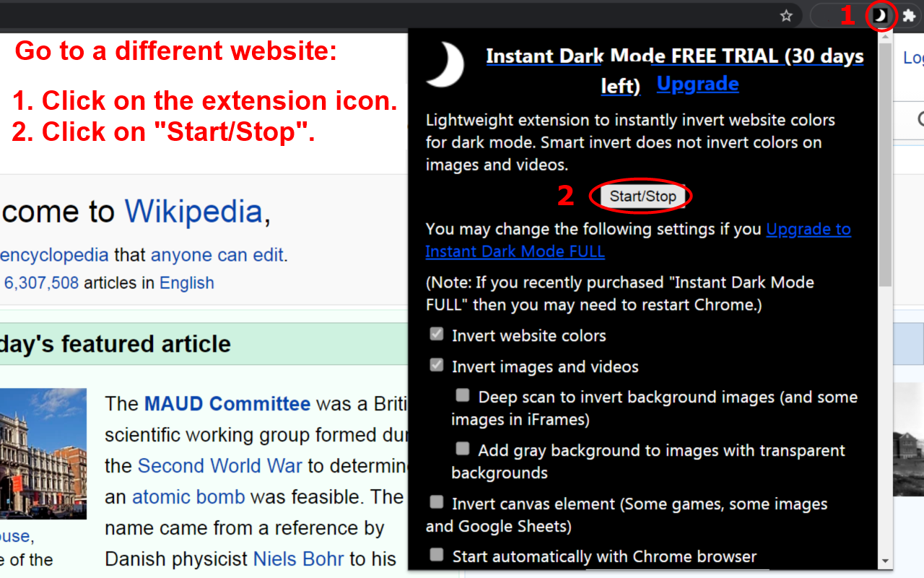This screenshot has height=578, width=924.
Task: Uncheck "Invert images and videos"
Action: (x=437, y=365)
